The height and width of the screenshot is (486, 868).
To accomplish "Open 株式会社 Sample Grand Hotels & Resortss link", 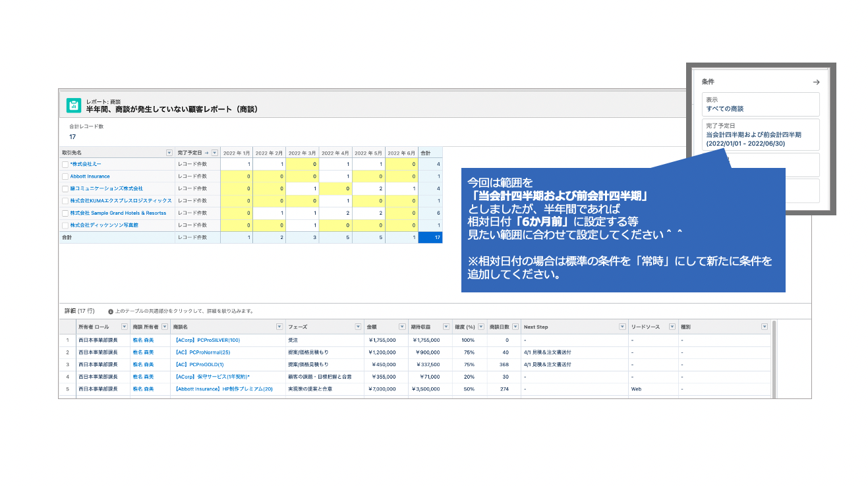I will click(119, 213).
